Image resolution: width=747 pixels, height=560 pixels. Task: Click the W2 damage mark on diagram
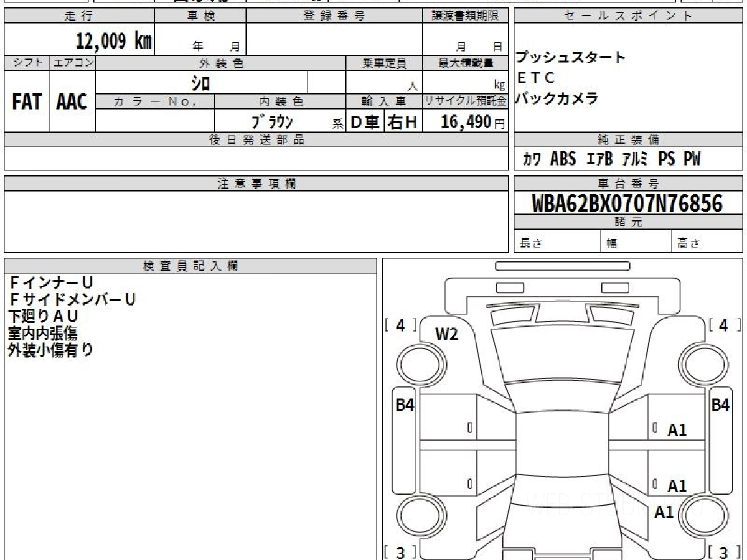pos(446,335)
